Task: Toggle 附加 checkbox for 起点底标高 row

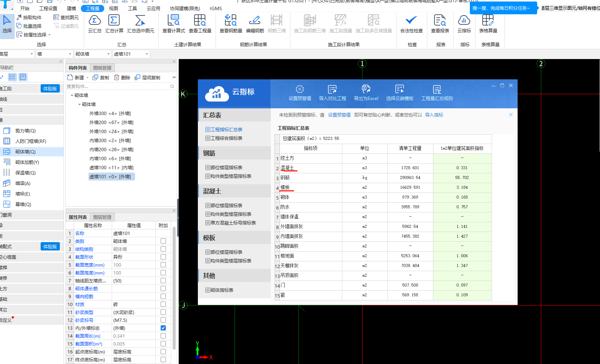Action: point(163,352)
